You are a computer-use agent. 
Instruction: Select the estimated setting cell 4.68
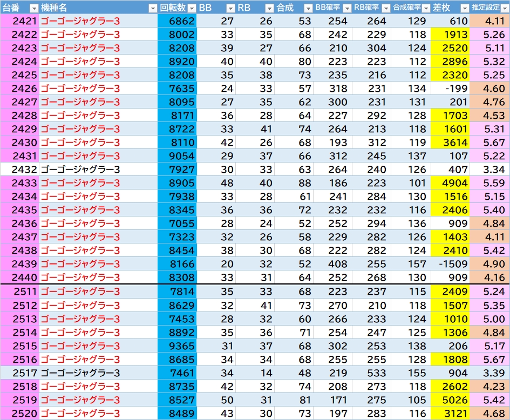pos(490,413)
